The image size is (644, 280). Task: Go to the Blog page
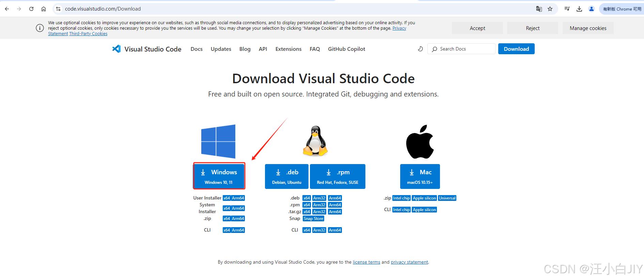point(245,49)
